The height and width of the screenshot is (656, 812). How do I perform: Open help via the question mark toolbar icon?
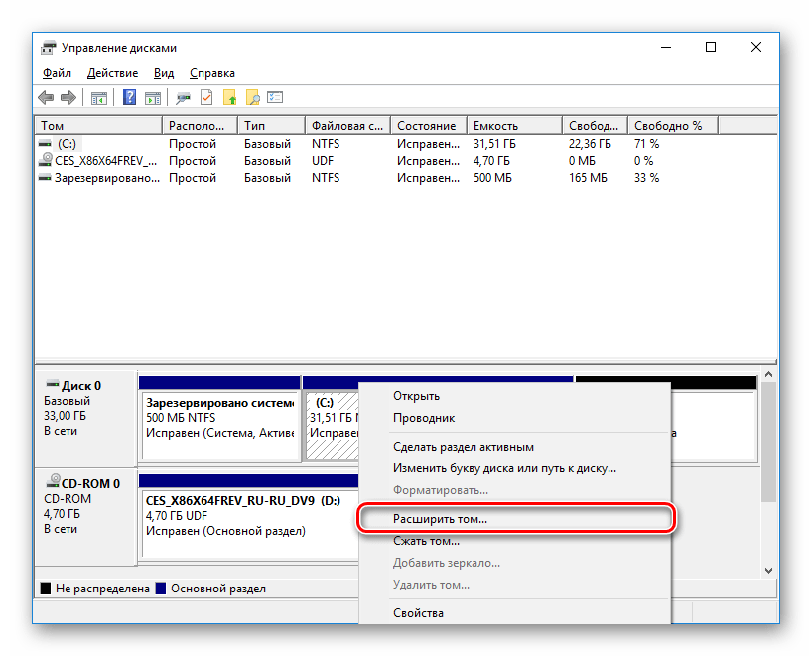(x=128, y=97)
